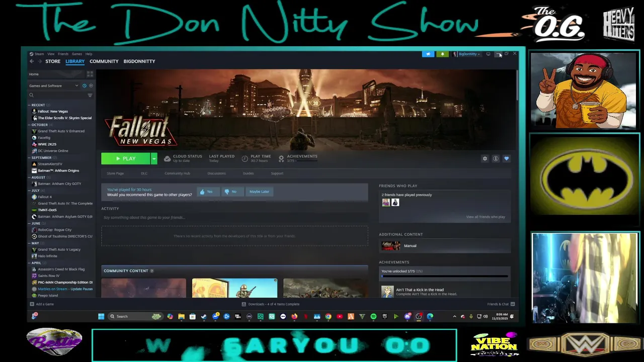Click the Add a Game plus icon

click(32, 304)
